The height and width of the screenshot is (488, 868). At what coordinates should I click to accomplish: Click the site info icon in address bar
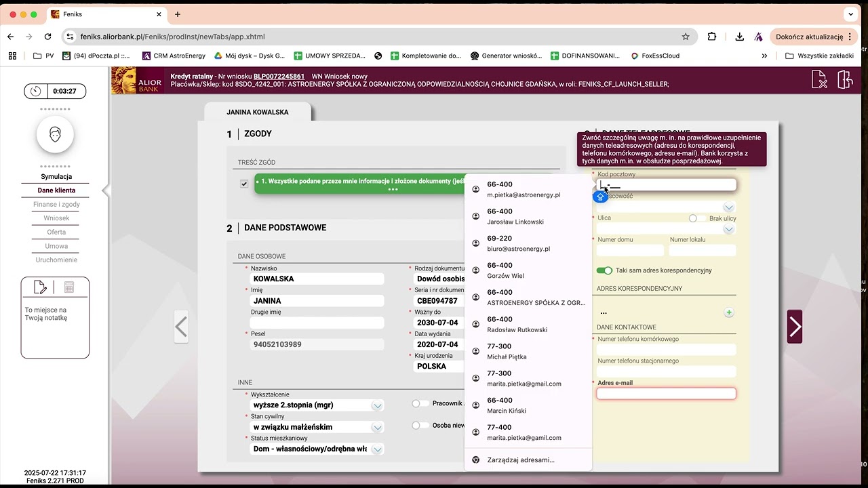tap(70, 37)
